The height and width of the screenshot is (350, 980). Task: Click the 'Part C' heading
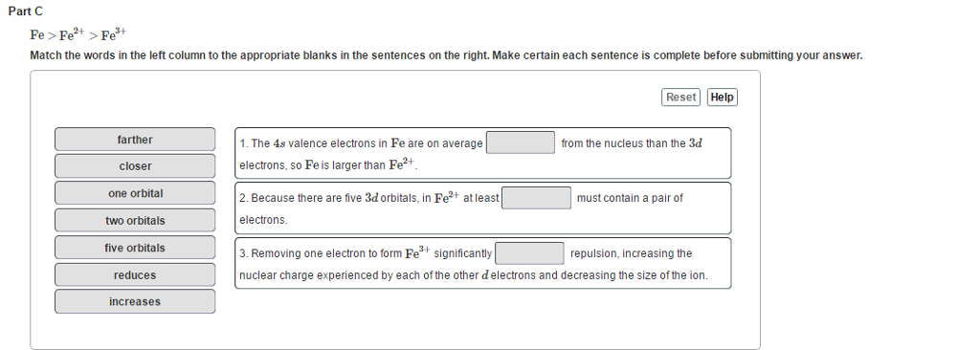tap(26, 11)
